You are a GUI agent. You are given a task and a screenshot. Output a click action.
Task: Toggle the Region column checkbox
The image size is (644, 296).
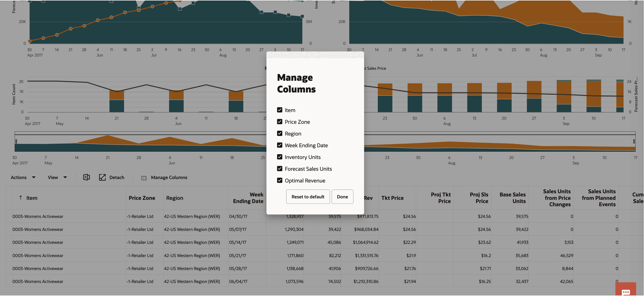280,134
